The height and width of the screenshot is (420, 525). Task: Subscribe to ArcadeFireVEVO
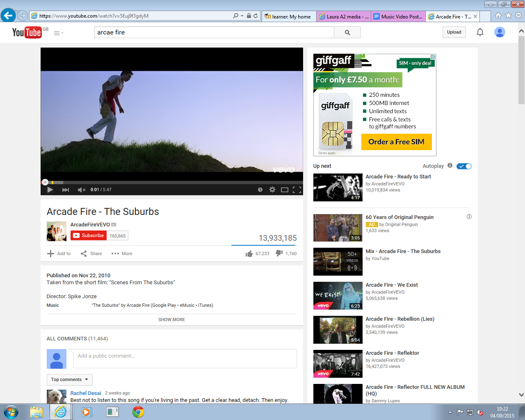pos(89,235)
